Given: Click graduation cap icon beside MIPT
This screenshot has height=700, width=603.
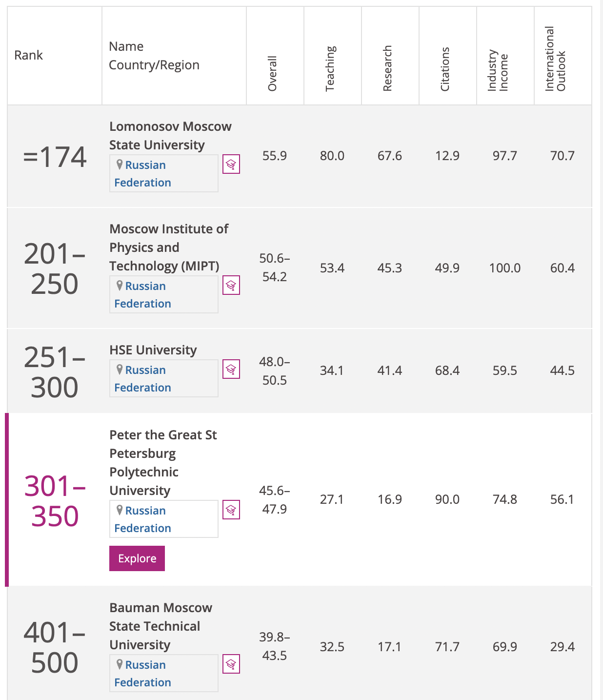Looking at the screenshot, I should pos(231,286).
